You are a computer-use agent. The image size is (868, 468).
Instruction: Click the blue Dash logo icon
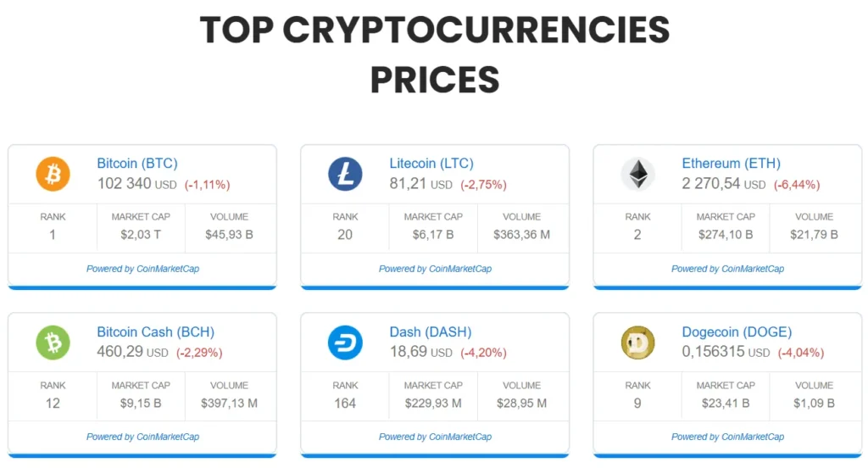(x=345, y=343)
